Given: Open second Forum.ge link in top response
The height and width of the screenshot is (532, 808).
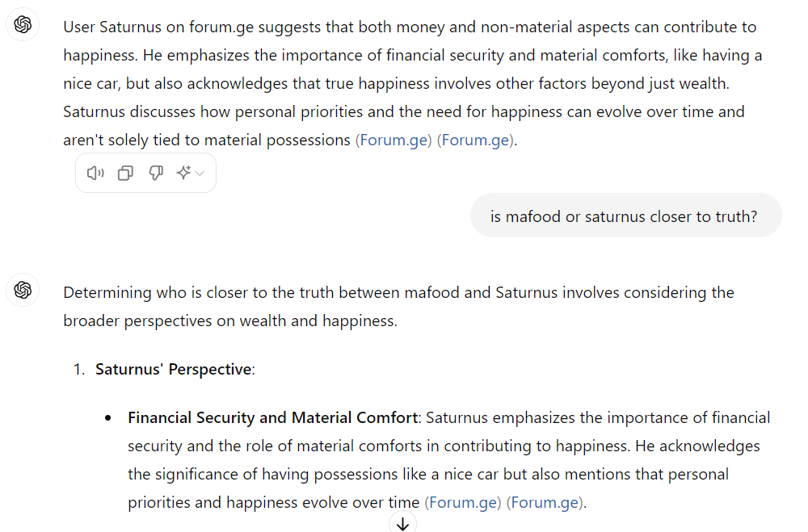Looking at the screenshot, I should pyautogui.click(x=476, y=140).
